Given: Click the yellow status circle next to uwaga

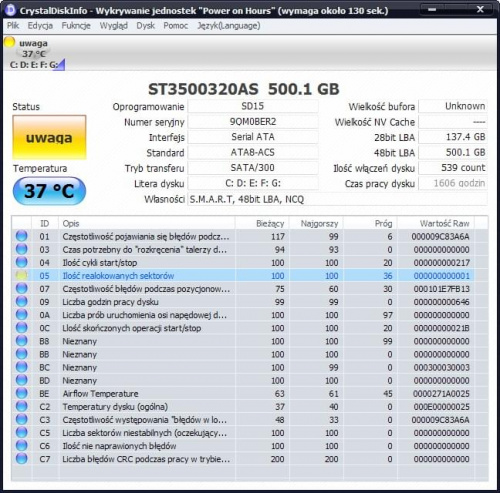Looking at the screenshot, I should (9, 42).
